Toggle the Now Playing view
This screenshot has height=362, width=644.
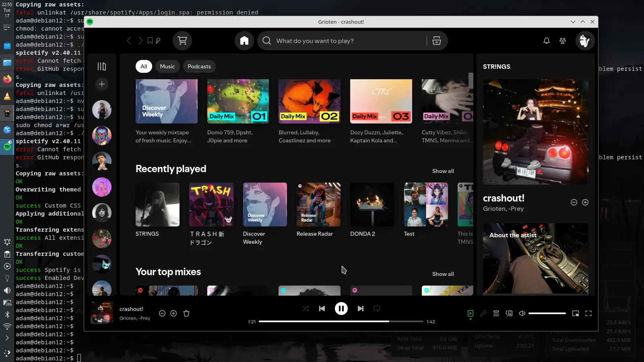471,313
